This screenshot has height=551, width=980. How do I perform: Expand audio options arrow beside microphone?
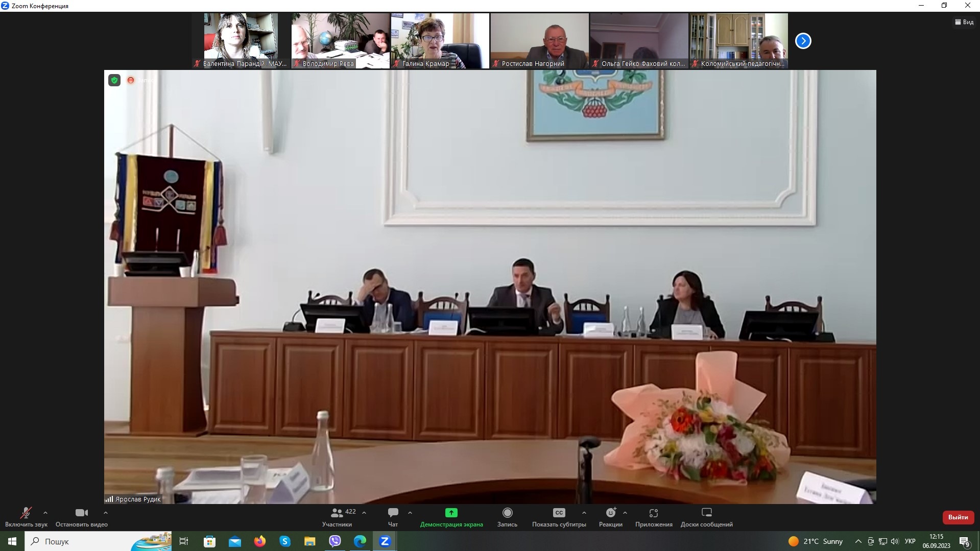pos(45,513)
